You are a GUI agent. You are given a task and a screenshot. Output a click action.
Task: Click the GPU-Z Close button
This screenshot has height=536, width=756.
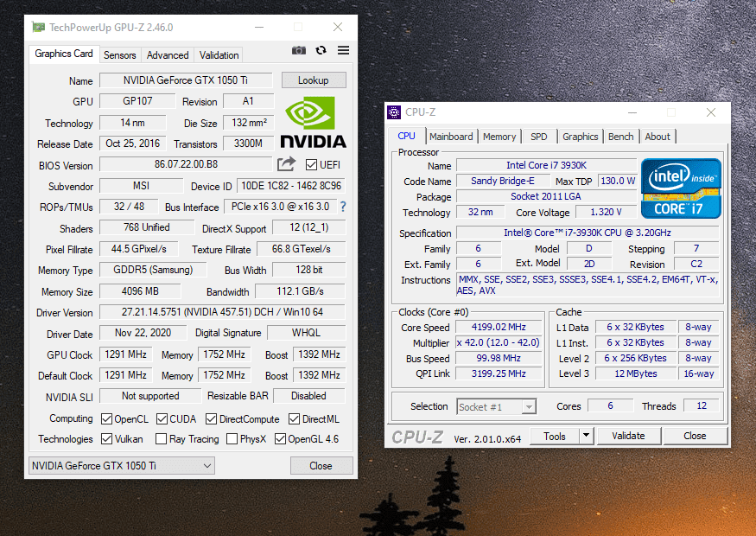pos(321,466)
